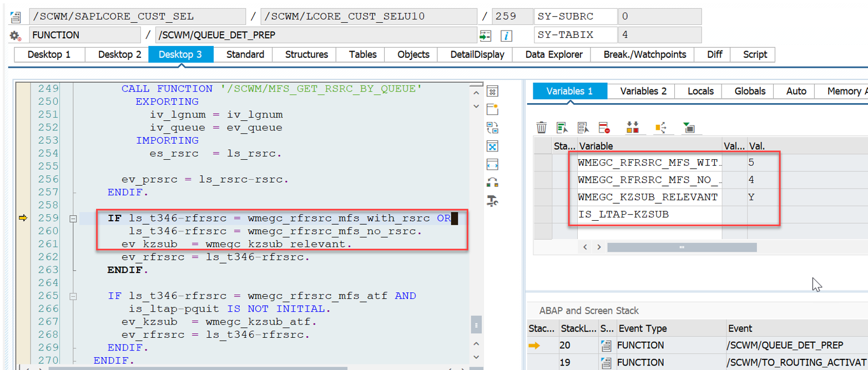Image resolution: width=868 pixels, height=370 pixels.
Task: Click the close tool icon beside the code editor
Action: tap(492, 91)
